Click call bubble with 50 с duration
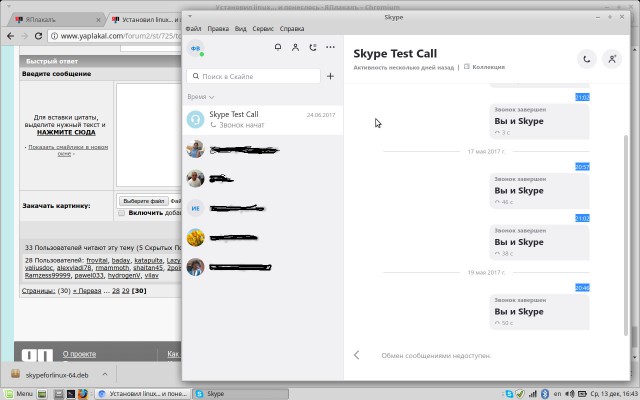Screen dimensions: 640x400 coord(539,312)
